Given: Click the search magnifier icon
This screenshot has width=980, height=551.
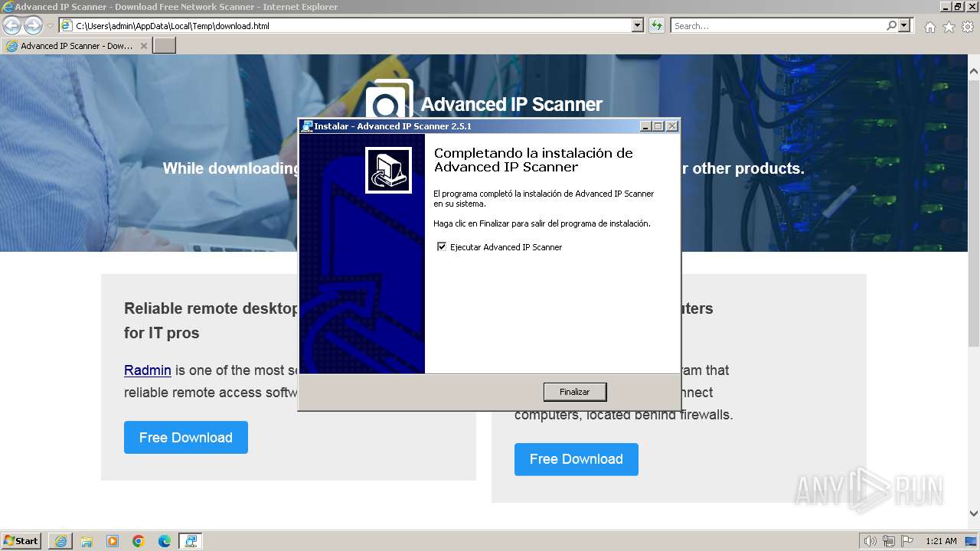Looking at the screenshot, I should coord(891,25).
